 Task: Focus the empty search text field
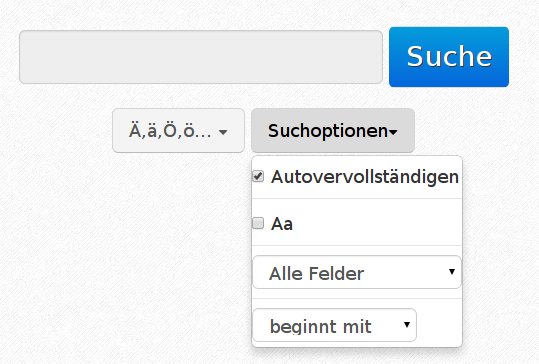pyautogui.click(x=201, y=57)
